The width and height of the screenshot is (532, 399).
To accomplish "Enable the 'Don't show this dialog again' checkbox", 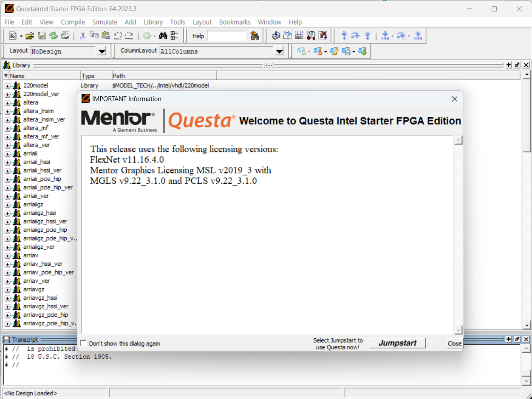I will point(83,343).
